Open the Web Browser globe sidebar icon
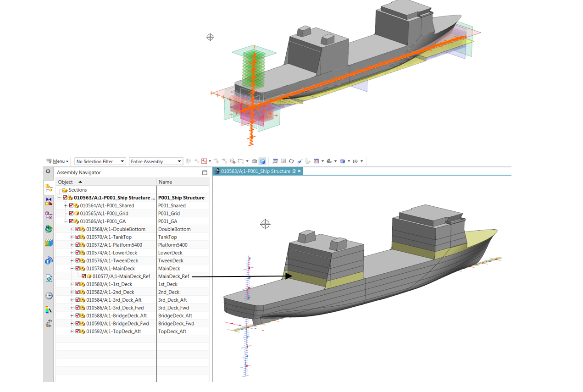 point(49,229)
